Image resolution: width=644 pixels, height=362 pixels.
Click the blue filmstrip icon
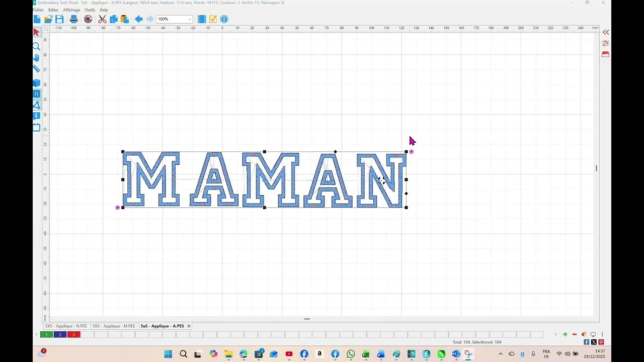(202, 19)
